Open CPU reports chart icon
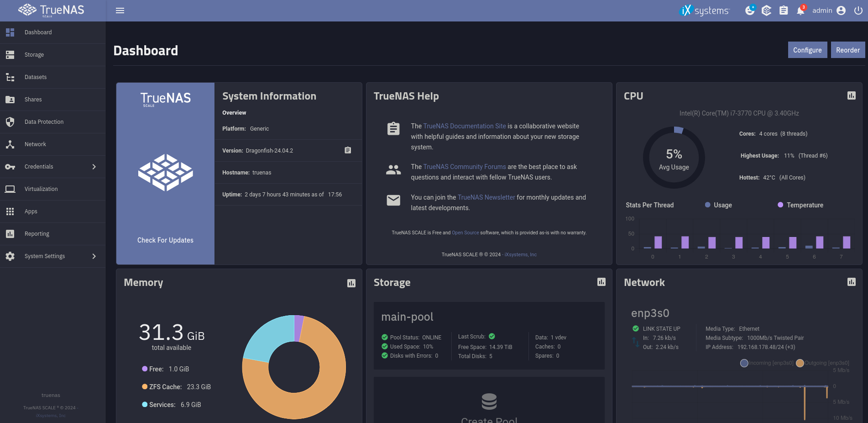The image size is (868, 423). point(852,95)
